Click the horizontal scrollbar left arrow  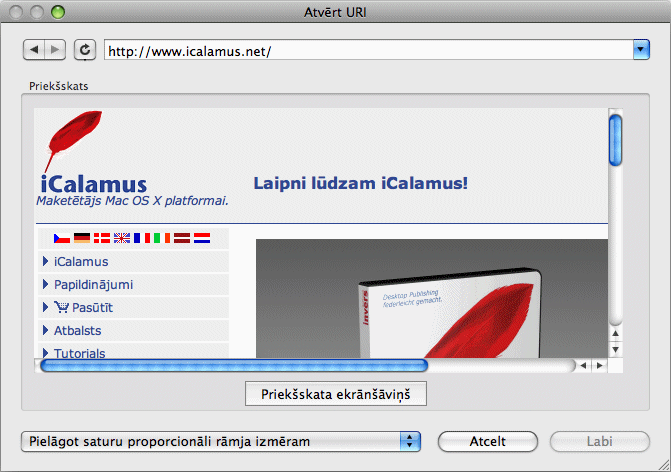point(583,365)
